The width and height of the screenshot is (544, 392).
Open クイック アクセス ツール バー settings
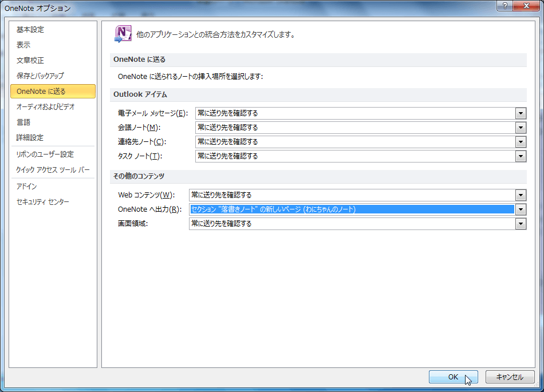coord(53,170)
